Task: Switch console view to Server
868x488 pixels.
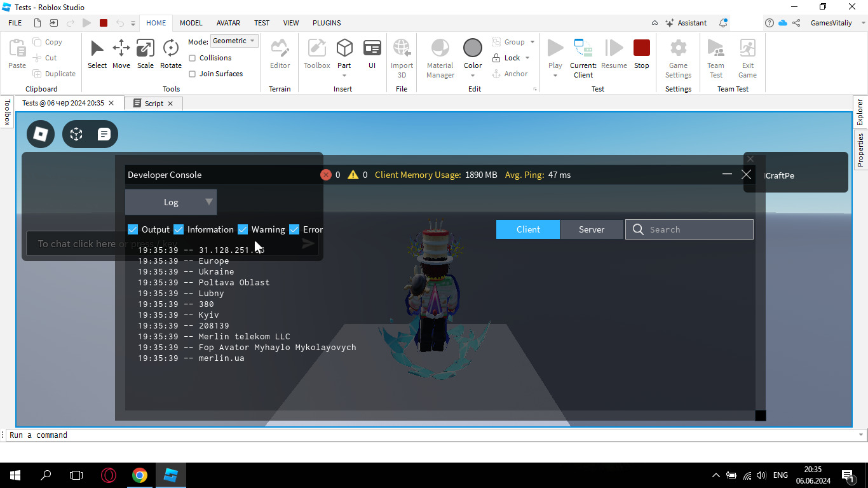Action: pos(592,229)
